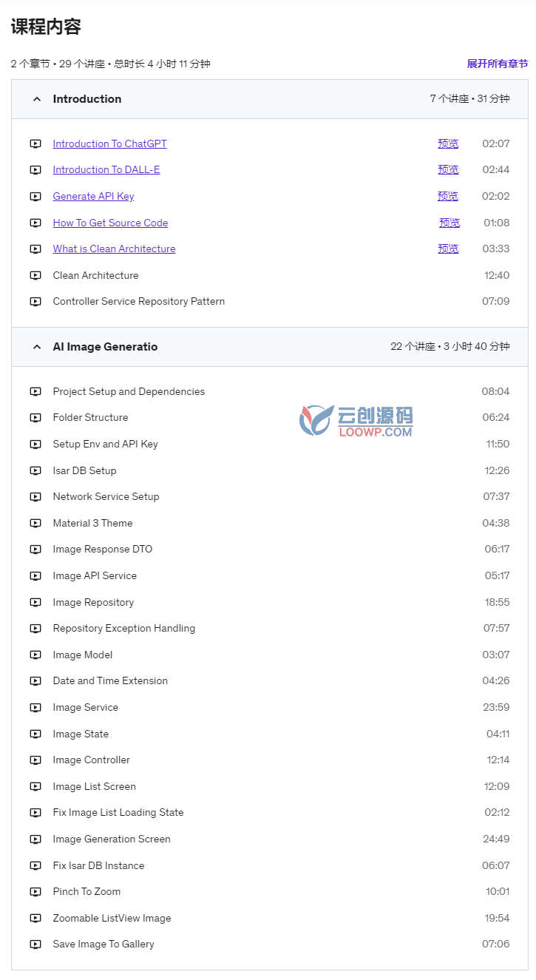
Task: Click the Material 3 Theme lecture title
Action: tap(92, 523)
